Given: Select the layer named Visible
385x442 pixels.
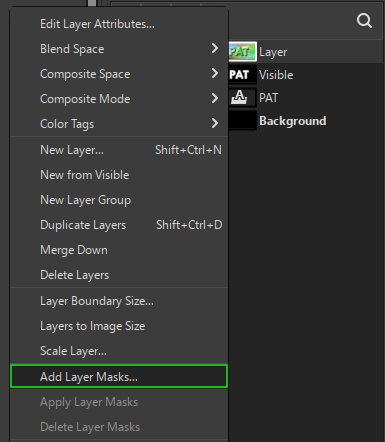Looking at the screenshot, I should tap(276, 75).
